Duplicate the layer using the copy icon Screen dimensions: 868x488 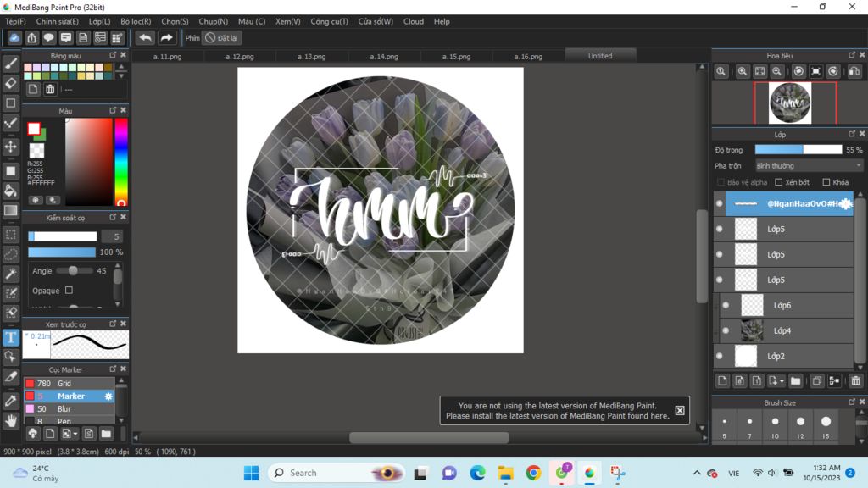point(817,380)
